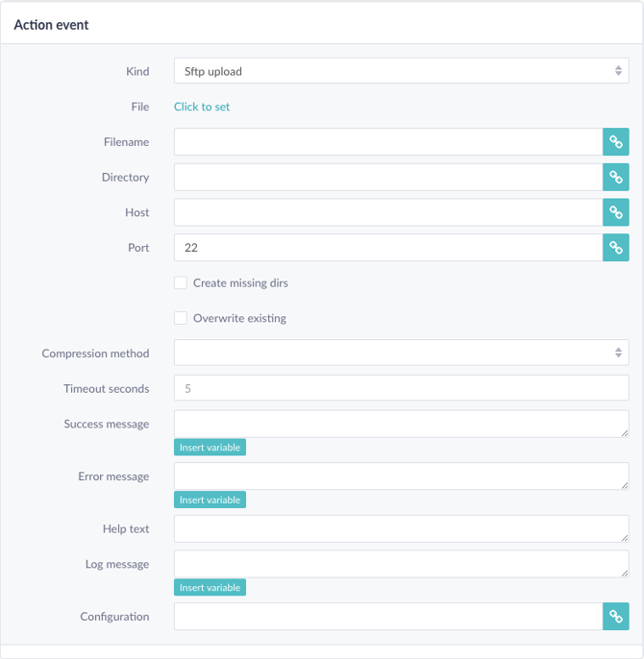Insert variable into Success message
The image size is (644, 659).
(210, 448)
